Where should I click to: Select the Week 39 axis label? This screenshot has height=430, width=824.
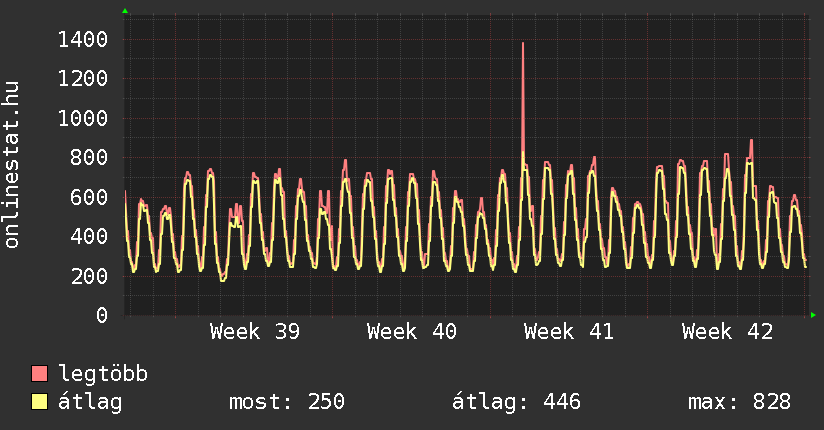click(254, 332)
